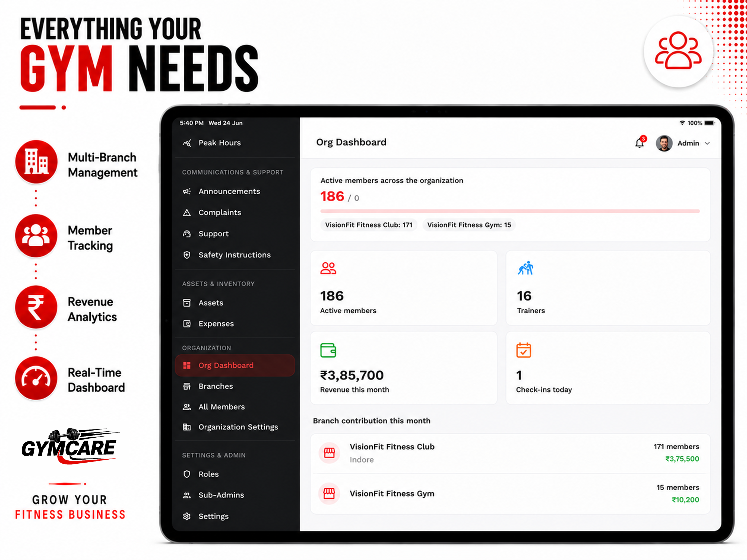This screenshot has width=747, height=560.
Task: Click the Org Dashboard grid icon
Action: pos(187,365)
